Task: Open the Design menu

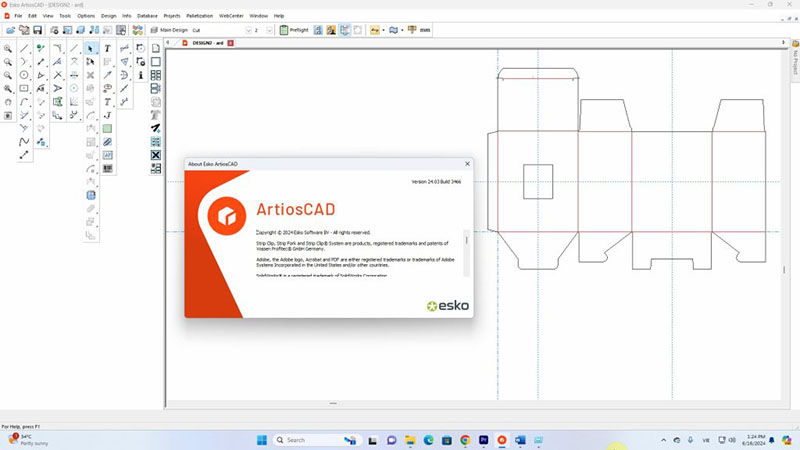Action: coord(109,16)
